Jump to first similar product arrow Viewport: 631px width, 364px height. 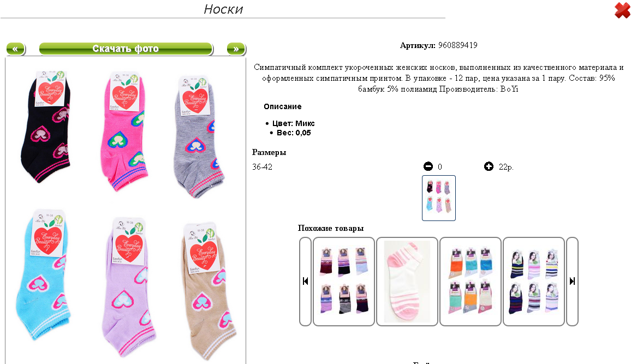pos(306,281)
